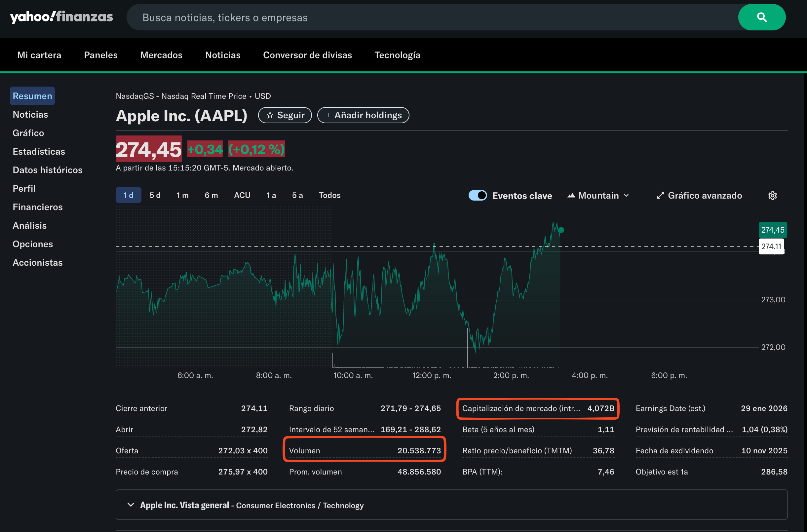Open Gráfico avanzado expand arrow
Image resolution: width=807 pixels, height=532 pixels.
(x=660, y=195)
